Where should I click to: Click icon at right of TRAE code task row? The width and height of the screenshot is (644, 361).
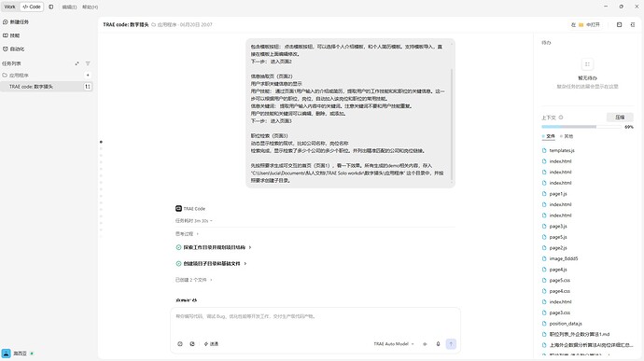(88, 87)
